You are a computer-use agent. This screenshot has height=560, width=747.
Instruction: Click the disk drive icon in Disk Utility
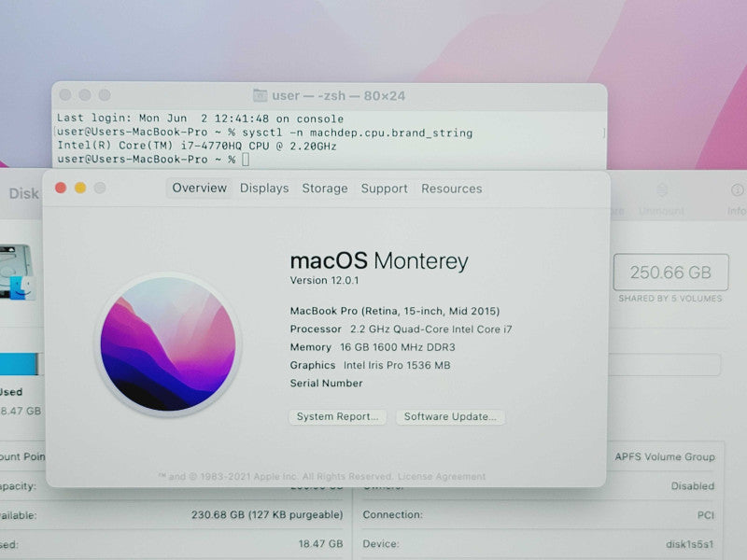16,272
